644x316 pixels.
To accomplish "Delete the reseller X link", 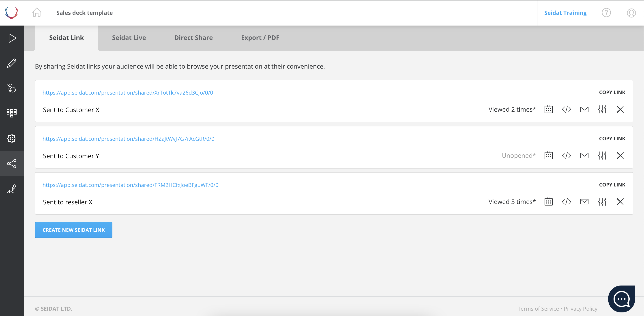I will [620, 202].
